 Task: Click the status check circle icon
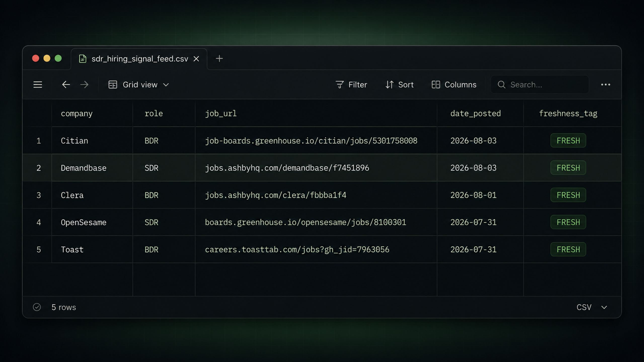point(37,307)
